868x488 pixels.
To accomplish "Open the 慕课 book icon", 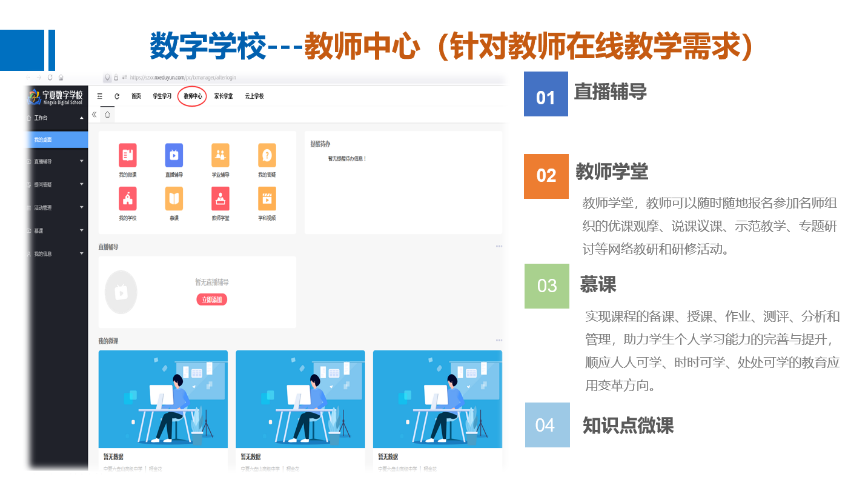I will 174,199.
